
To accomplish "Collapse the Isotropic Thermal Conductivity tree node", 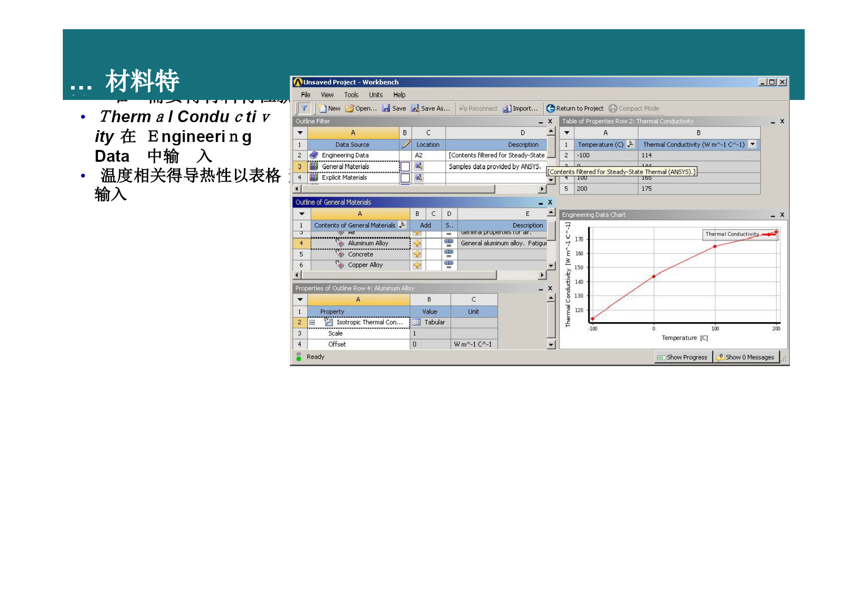I will [x=312, y=322].
